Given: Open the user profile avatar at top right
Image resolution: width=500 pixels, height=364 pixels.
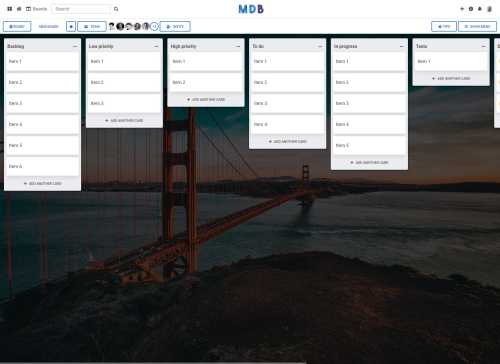Looking at the screenshot, I should click(489, 9).
